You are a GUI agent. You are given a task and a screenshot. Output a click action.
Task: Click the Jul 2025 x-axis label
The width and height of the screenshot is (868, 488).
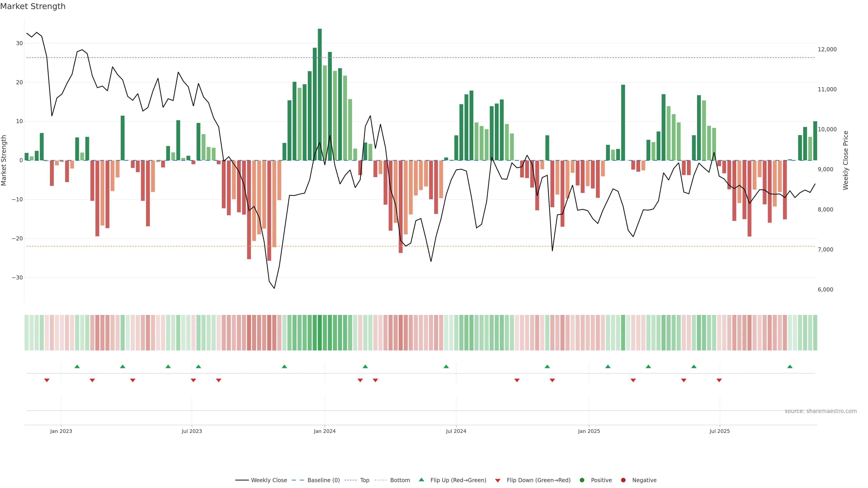(719, 431)
